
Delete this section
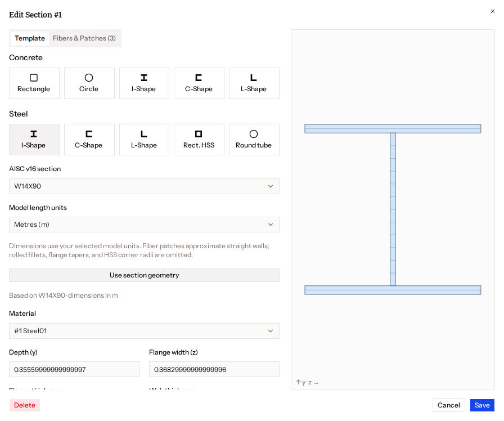pos(25,405)
